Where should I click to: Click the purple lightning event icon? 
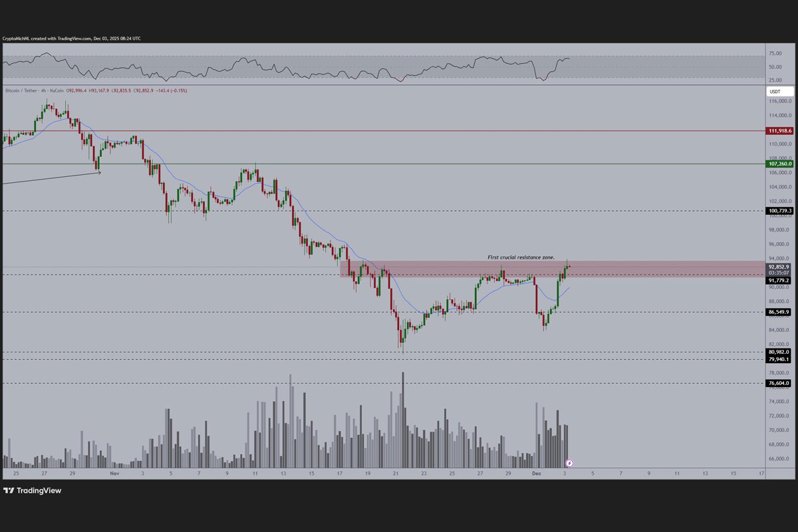(569, 462)
